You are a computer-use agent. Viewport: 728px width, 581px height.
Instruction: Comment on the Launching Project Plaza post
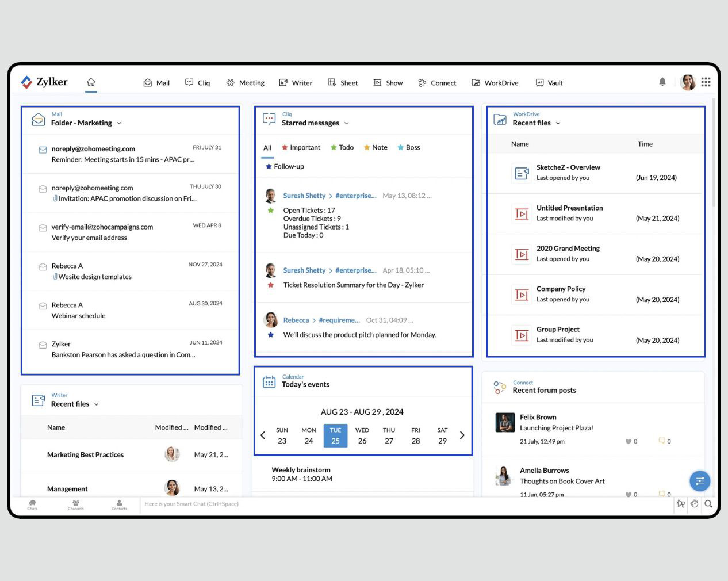pos(662,441)
